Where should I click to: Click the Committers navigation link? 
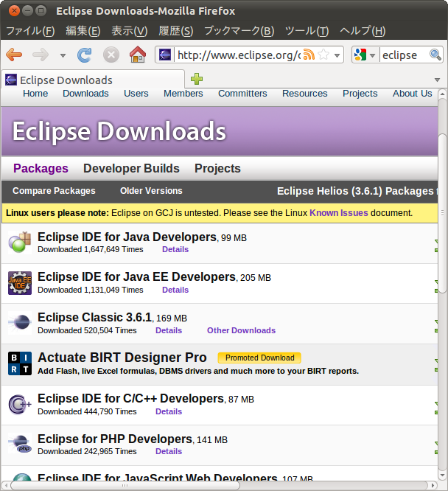[x=242, y=94]
